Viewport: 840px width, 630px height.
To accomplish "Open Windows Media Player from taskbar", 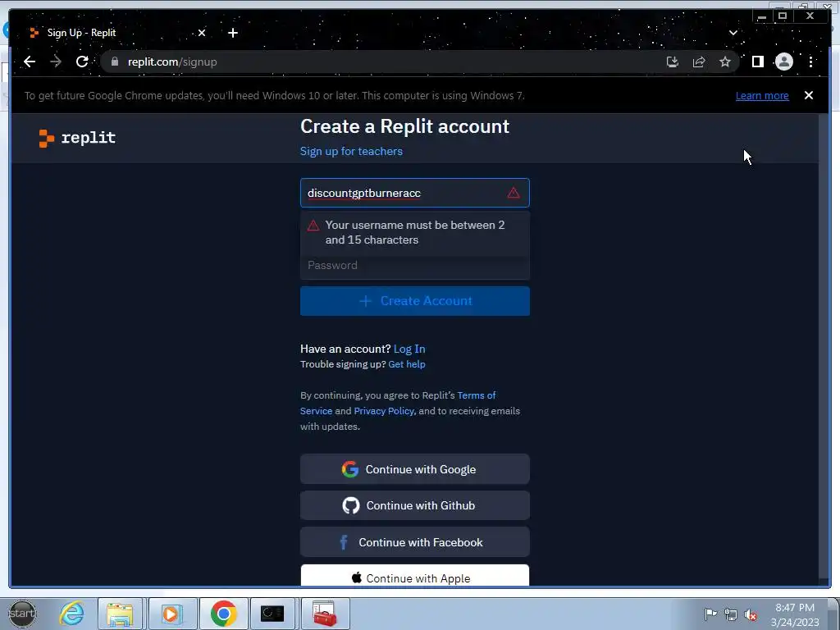I will pos(172,614).
